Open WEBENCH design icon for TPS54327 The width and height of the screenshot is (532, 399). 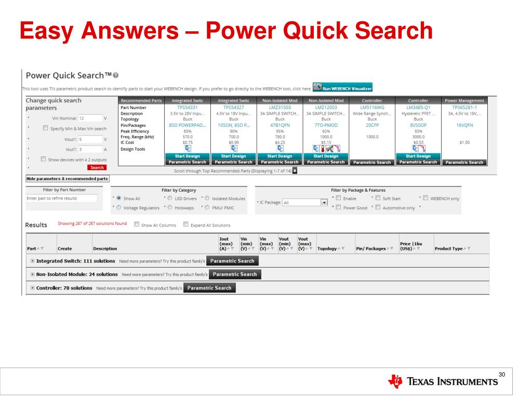click(x=234, y=149)
